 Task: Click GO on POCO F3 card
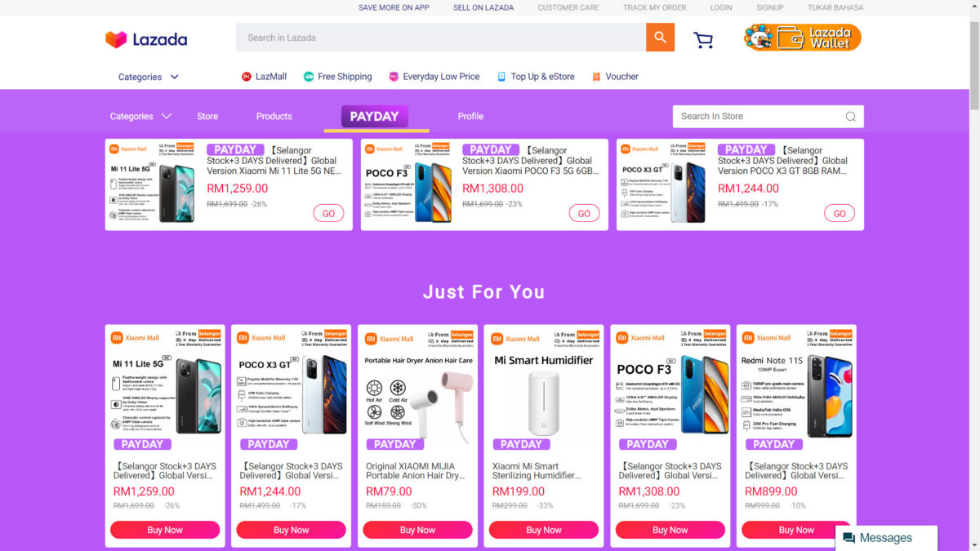click(x=584, y=213)
